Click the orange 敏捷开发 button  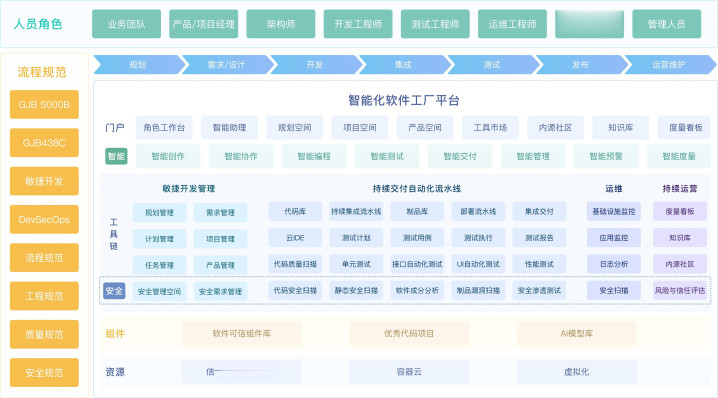coord(44,181)
